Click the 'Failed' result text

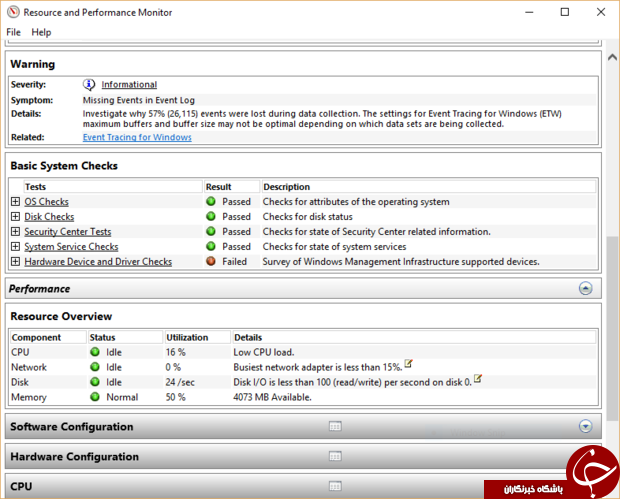tap(234, 262)
